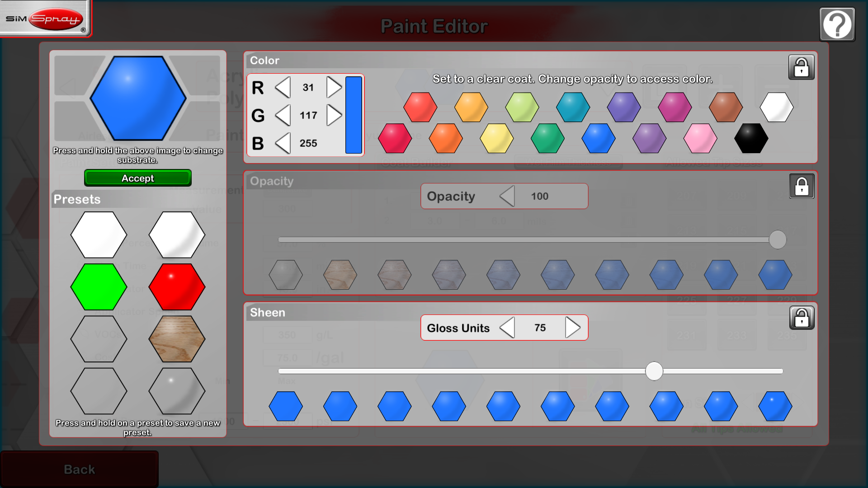Screen dimensions: 868x488
Task: Decrease the G value with left arrow
Action: coord(283,115)
